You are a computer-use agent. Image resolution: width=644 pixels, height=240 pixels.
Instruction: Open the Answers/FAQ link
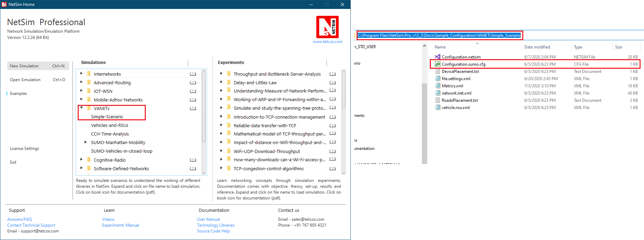tap(20, 219)
